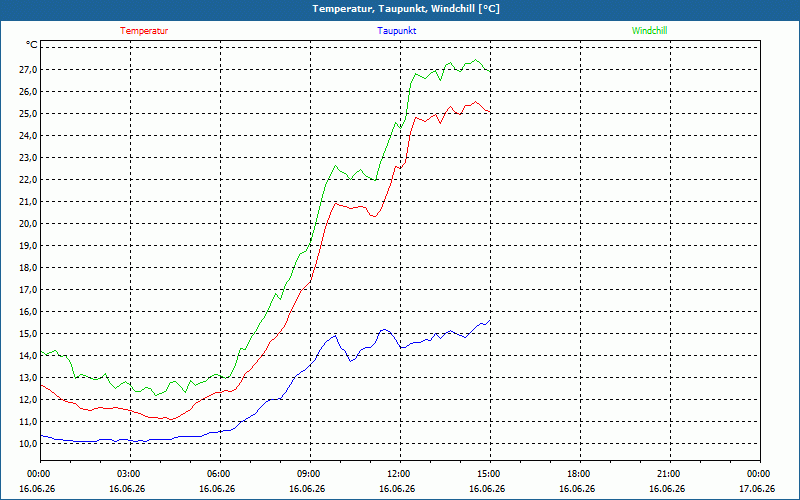800x500 pixels.
Task: Click the 21:00 time axis label
Action: (x=670, y=474)
